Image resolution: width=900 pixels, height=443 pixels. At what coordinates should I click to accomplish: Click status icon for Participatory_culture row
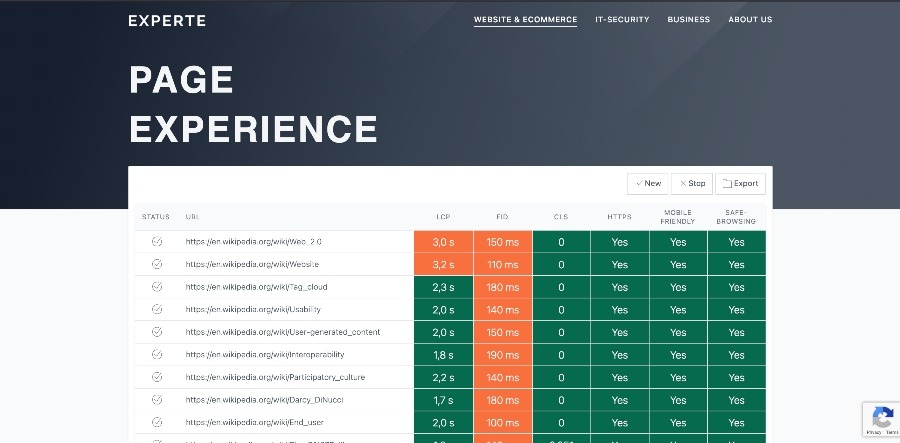(157, 377)
